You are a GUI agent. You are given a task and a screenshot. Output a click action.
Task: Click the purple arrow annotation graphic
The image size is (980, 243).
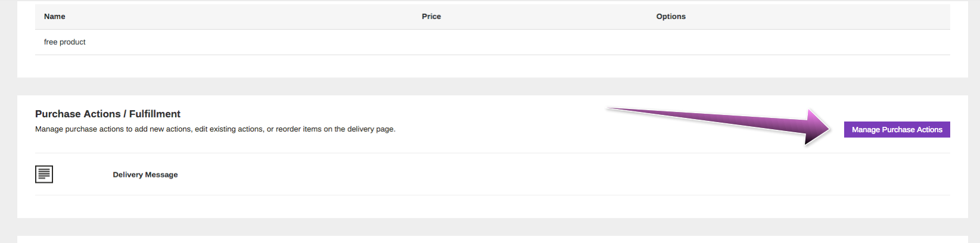point(718,126)
